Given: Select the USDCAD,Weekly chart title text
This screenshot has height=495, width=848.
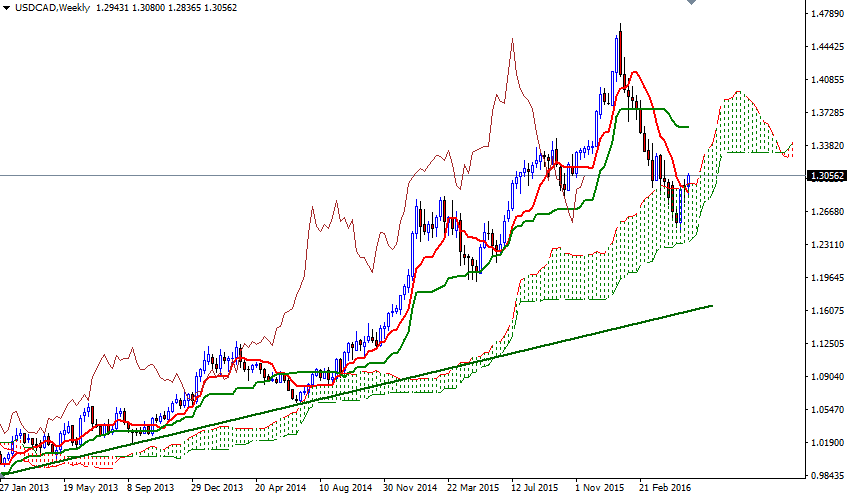Looking at the screenshot, I should point(48,8).
